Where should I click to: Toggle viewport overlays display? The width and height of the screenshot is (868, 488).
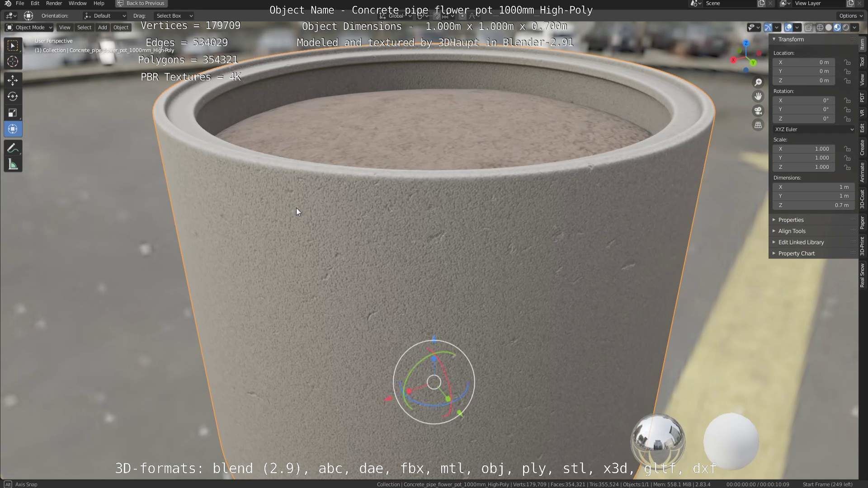tap(788, 28)
